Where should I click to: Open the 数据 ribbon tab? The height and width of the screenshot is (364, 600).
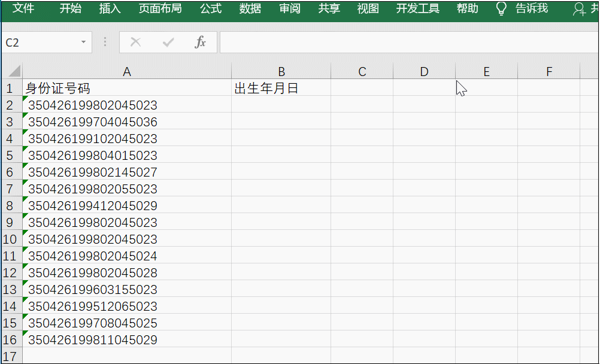[x=249, y=9]
